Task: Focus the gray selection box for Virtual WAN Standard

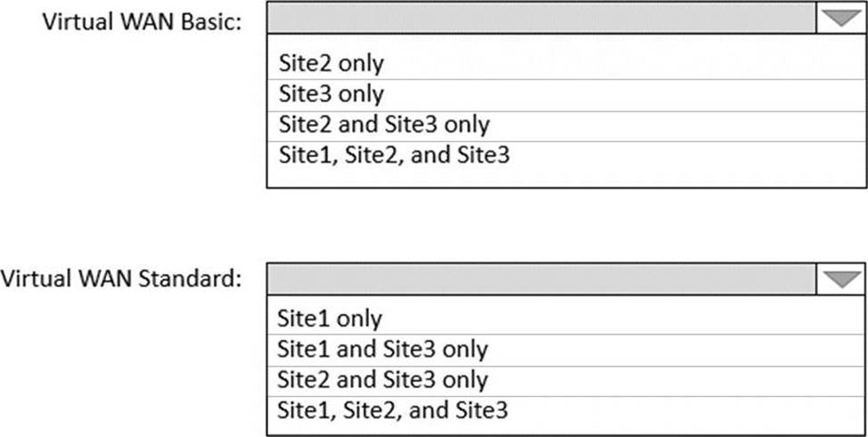Action: coord(542,279)
